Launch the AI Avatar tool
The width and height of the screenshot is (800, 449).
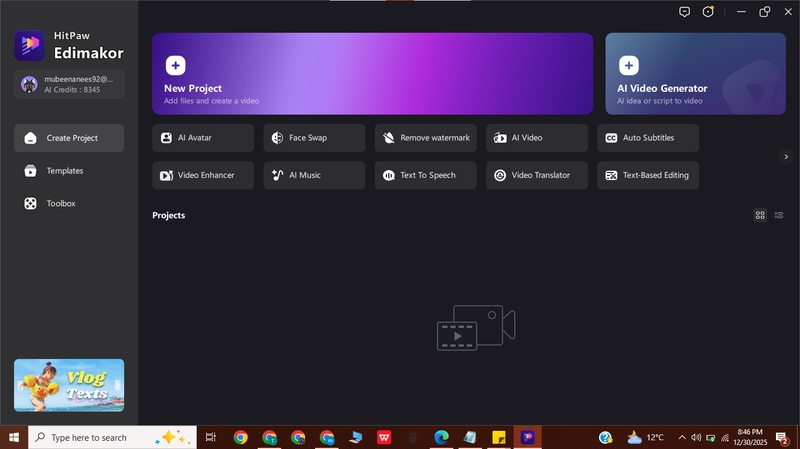[x=203, y=138]
